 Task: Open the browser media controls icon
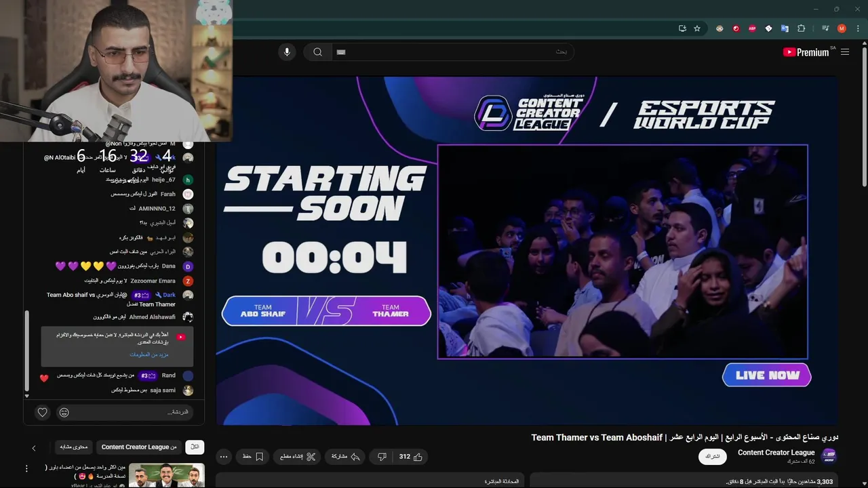[825, 28]
